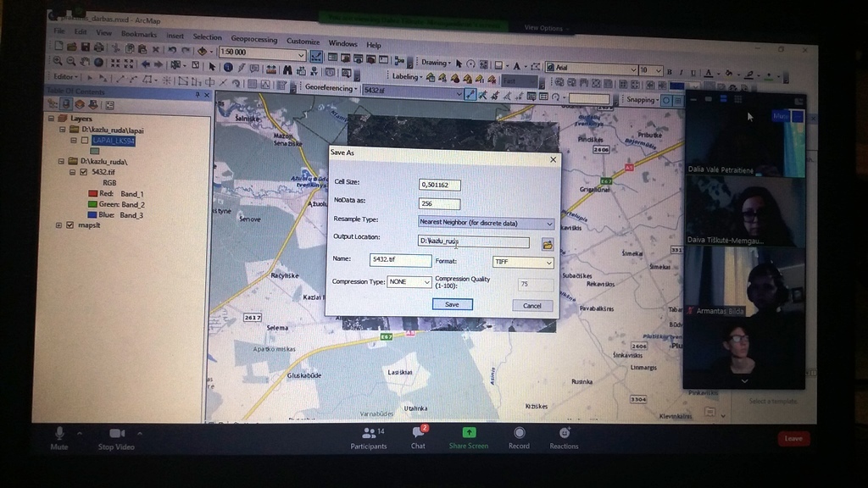Open Compression Type NONE dropdown
The image size is (868, 488).
tap(409, 281)
